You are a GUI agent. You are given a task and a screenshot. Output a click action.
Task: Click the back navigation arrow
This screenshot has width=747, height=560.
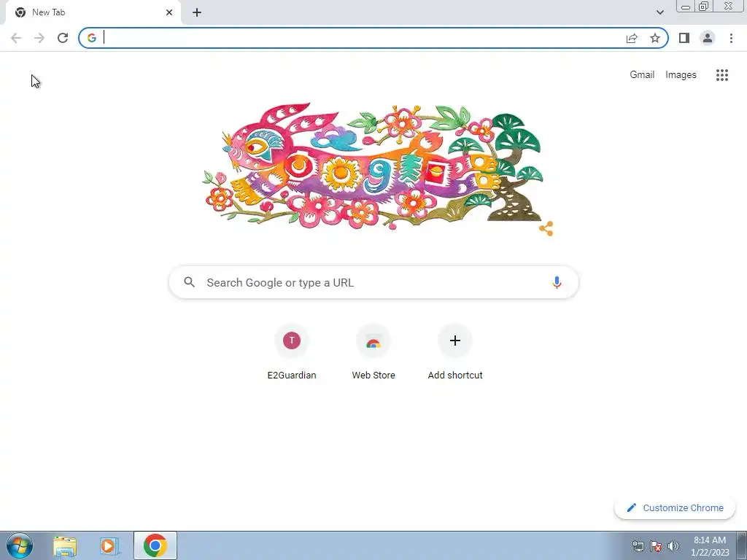point(16,38)
